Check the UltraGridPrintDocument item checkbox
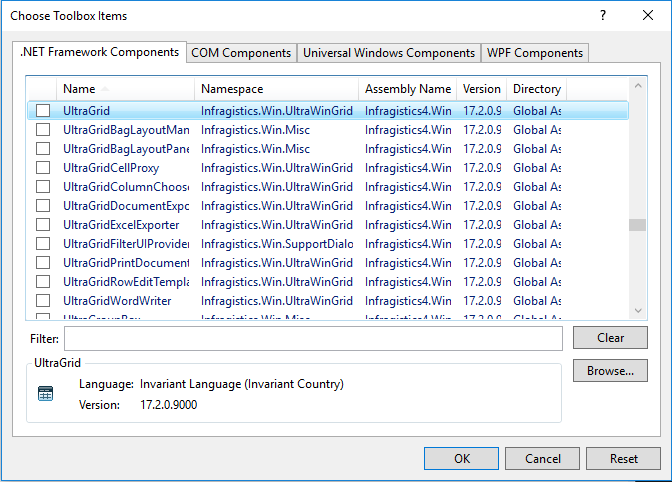 click(x=43, y=263)
